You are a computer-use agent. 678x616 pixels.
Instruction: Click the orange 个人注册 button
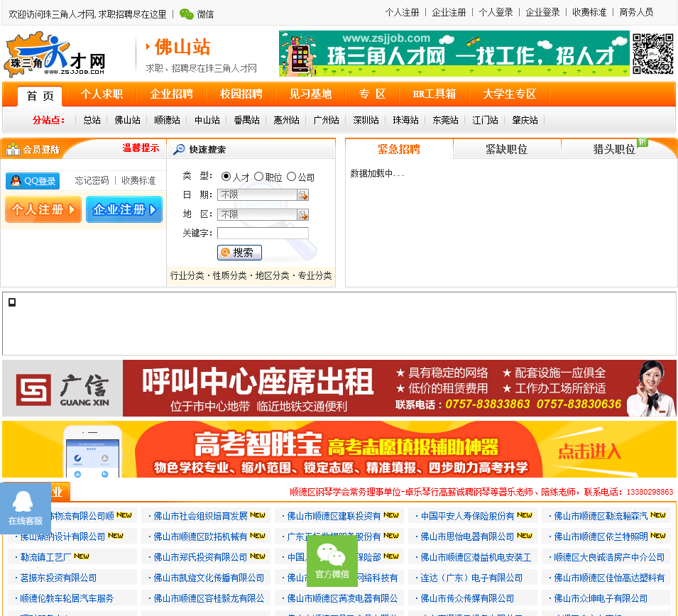coord(43,209)
